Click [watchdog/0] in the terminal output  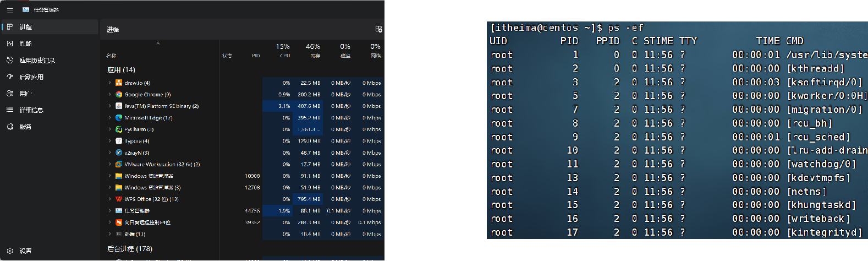coord(821,164)
